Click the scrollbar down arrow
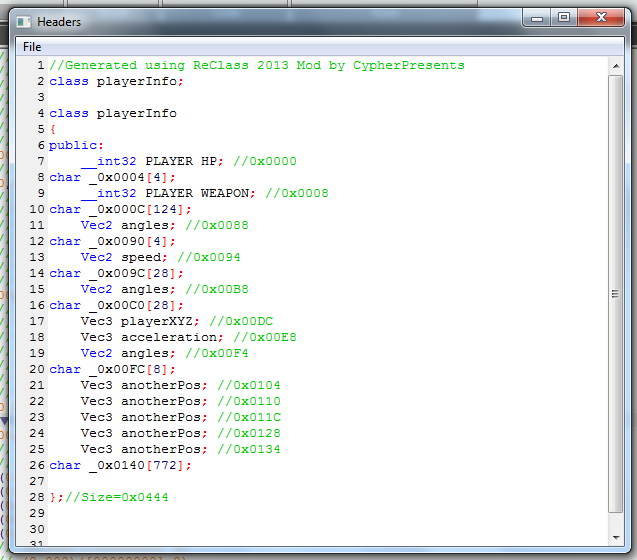 pyautogui.click(x=616, y=537)
